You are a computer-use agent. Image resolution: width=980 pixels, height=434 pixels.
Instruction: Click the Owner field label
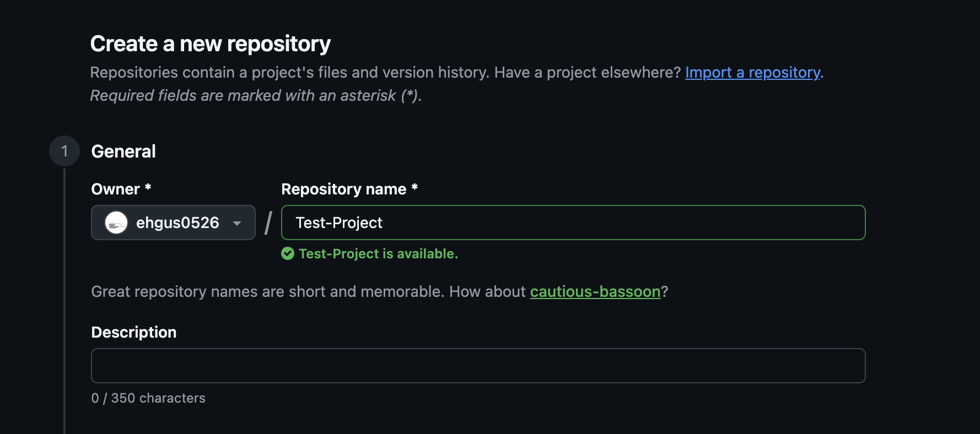[121, 189]
